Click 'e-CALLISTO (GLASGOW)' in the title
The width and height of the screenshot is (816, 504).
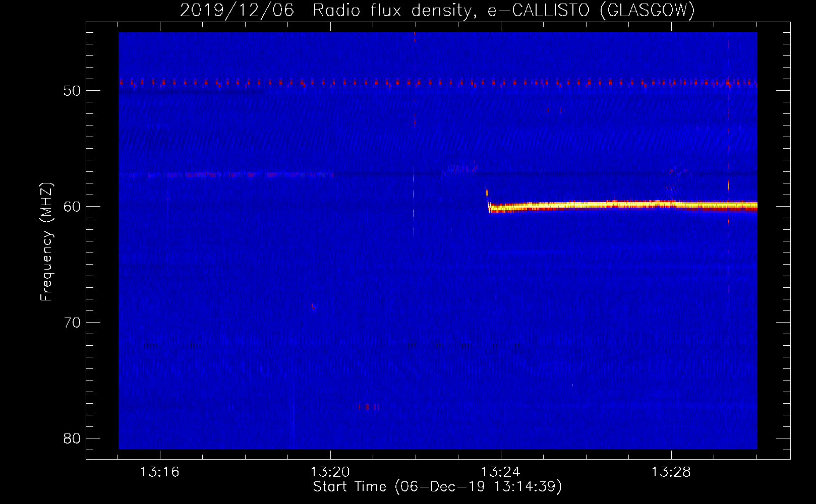click(x=591, y=10)
